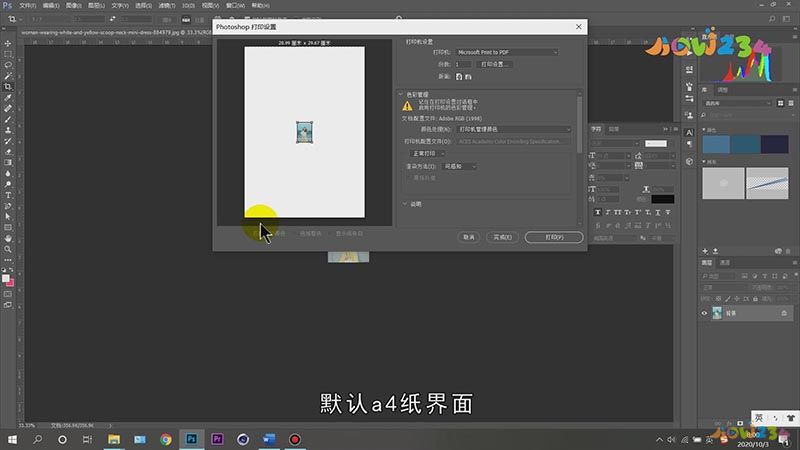Screen dimensions: 800x450
Task: Click the Done button in print dialog
Action: [x=503, y=237]
